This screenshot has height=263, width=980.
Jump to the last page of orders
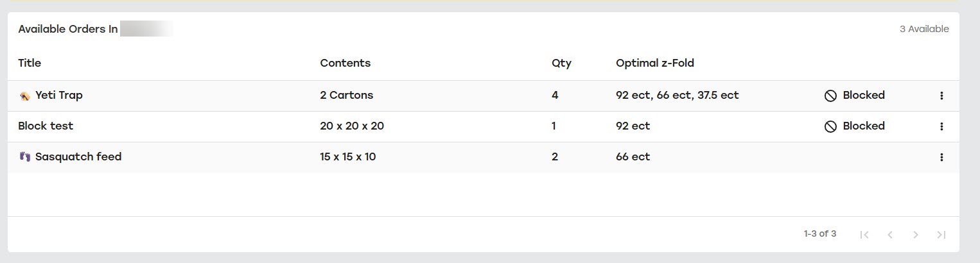tap(941, 235)
